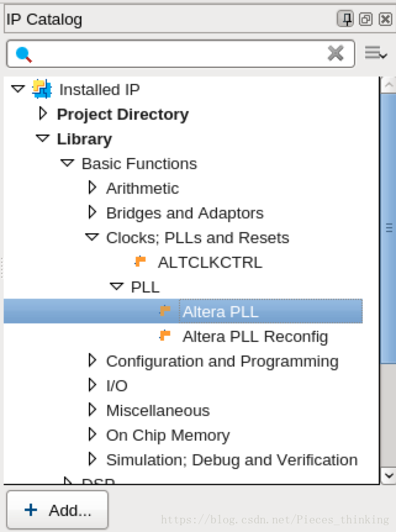Expand the Arithmetic category
The width and height of the screenshot is (396, 532).
[93, 188]
